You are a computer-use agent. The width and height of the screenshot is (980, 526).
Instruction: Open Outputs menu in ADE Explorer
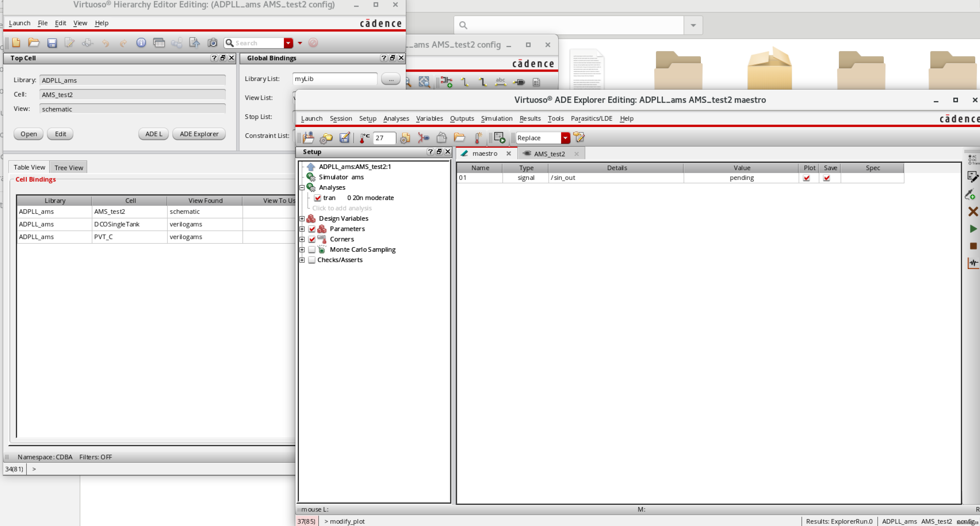point(462,118)
